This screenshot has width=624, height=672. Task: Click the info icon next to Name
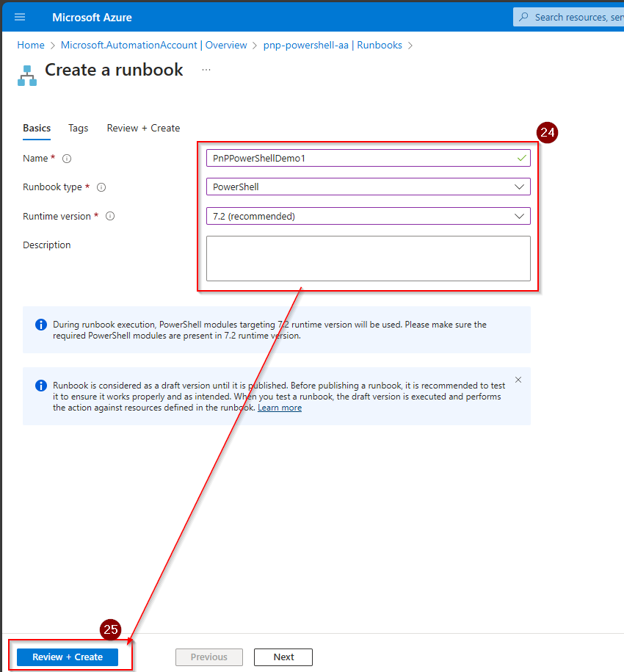67,159
